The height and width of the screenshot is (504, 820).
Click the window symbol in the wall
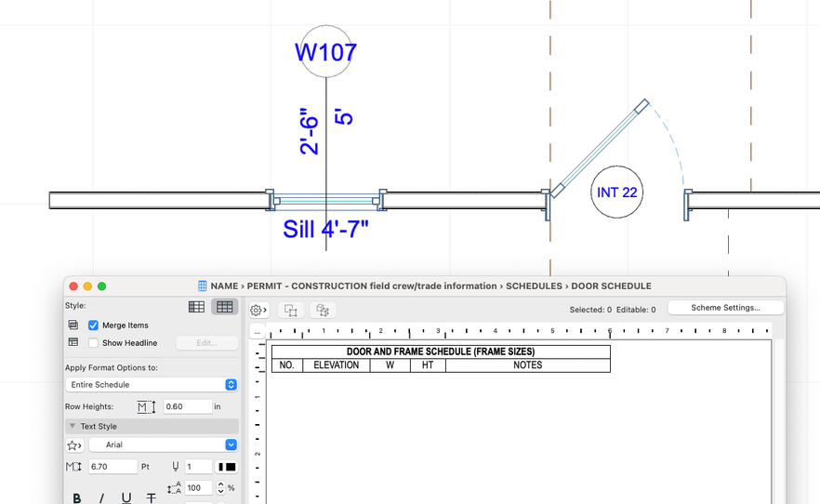tap(326, 200)
